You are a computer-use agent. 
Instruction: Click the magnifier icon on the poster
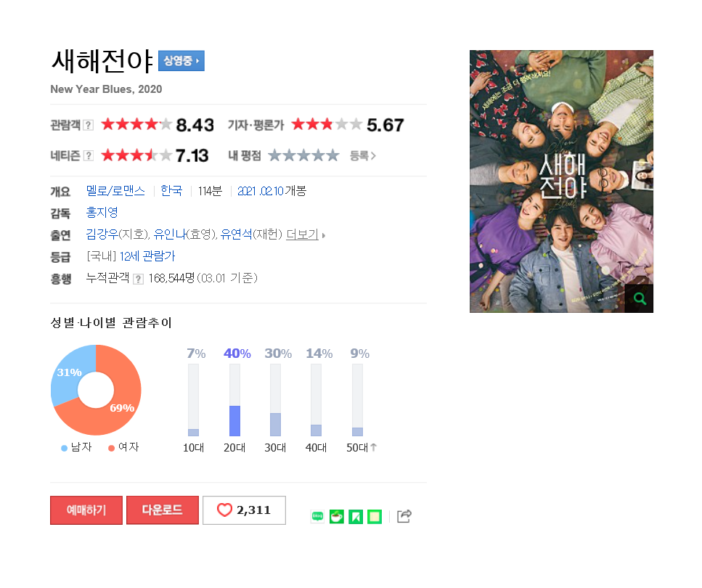pyautogui.click(x=639, y=298)
